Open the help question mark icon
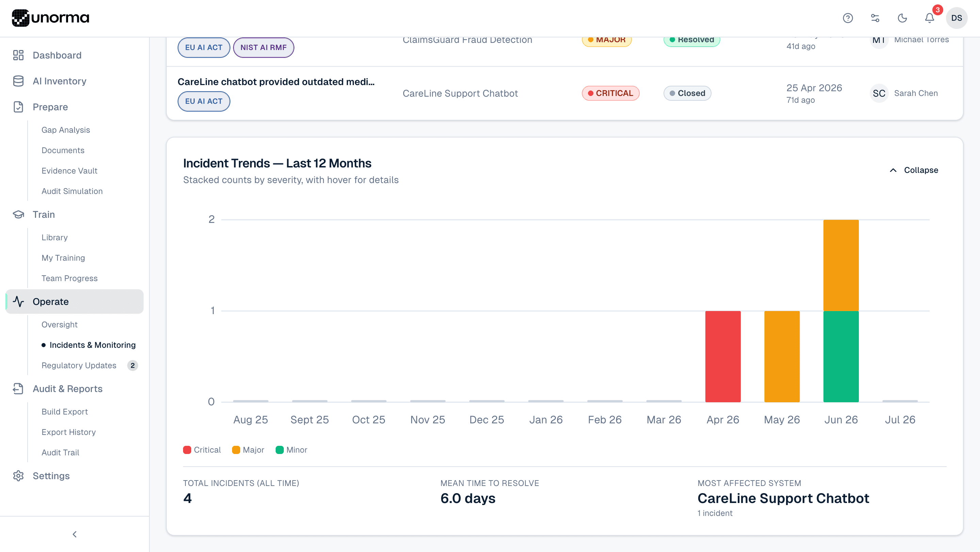The height and width of the screenshot is (552, 980). point(848,18)
